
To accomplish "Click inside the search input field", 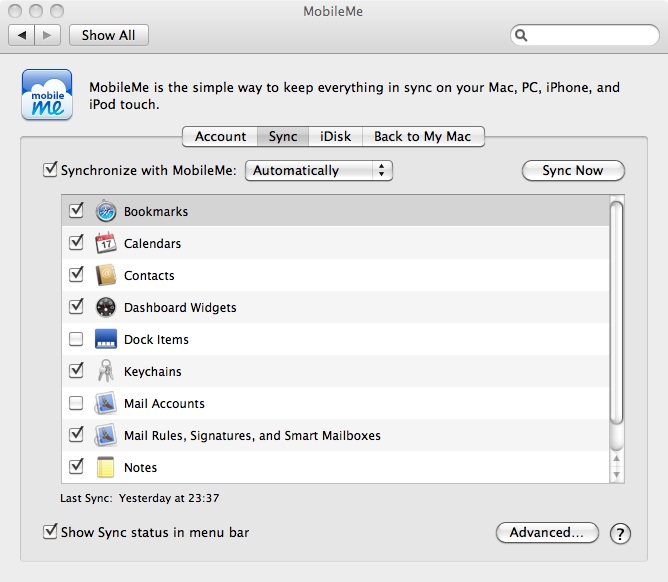I will coord(584,35).
